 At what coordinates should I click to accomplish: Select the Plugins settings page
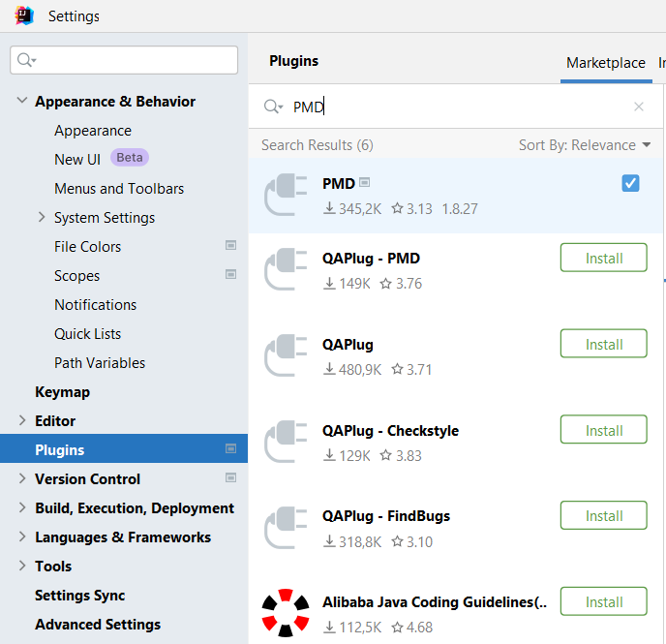(x=124, y=448)
